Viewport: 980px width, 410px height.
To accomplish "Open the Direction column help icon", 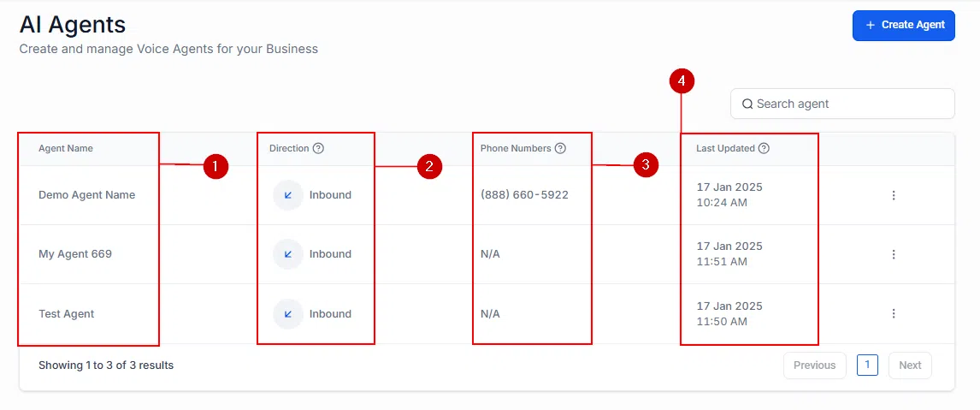I will pos(318,148).
